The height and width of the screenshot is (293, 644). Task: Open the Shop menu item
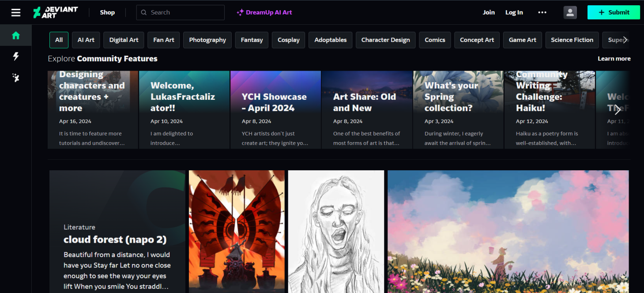pos(107,12)
